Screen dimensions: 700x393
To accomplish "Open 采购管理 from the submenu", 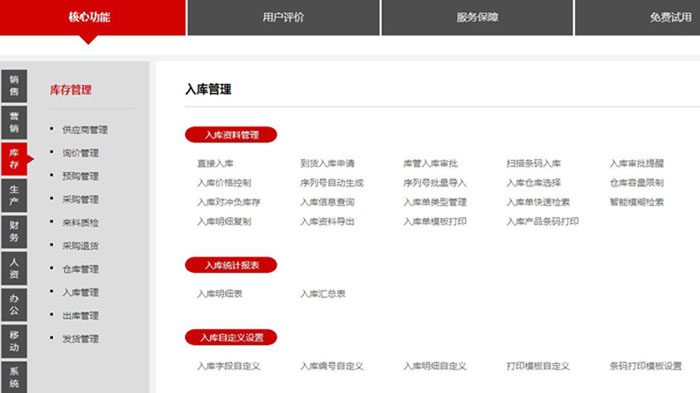I will tap(80, 200).
